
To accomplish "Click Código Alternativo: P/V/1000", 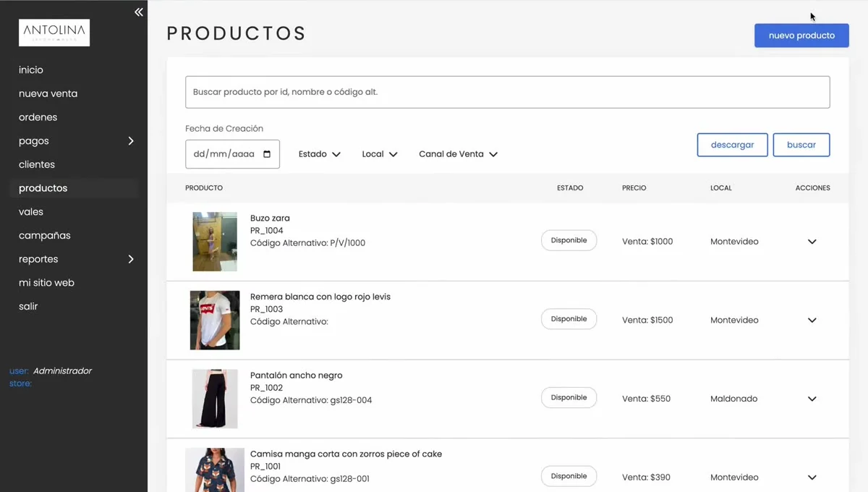I will click(x=307, y=243).
